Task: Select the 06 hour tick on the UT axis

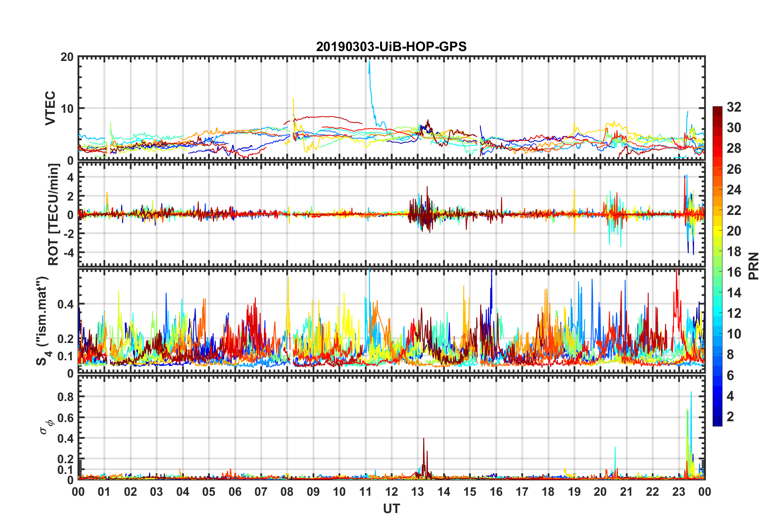Action: [235, 492]
